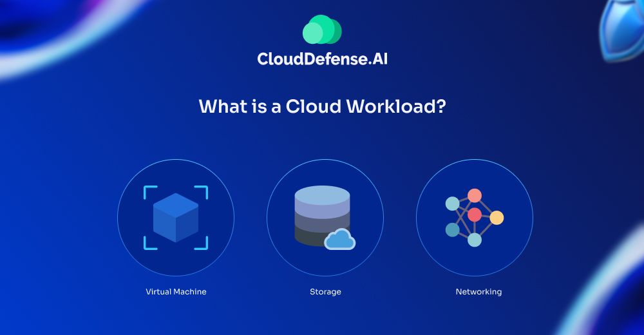Image resolution: width=644 pixels, height=335 pixels.
Task: Select the Virtual Machine label
Action: pyautogui.click(x=176, y=292)
